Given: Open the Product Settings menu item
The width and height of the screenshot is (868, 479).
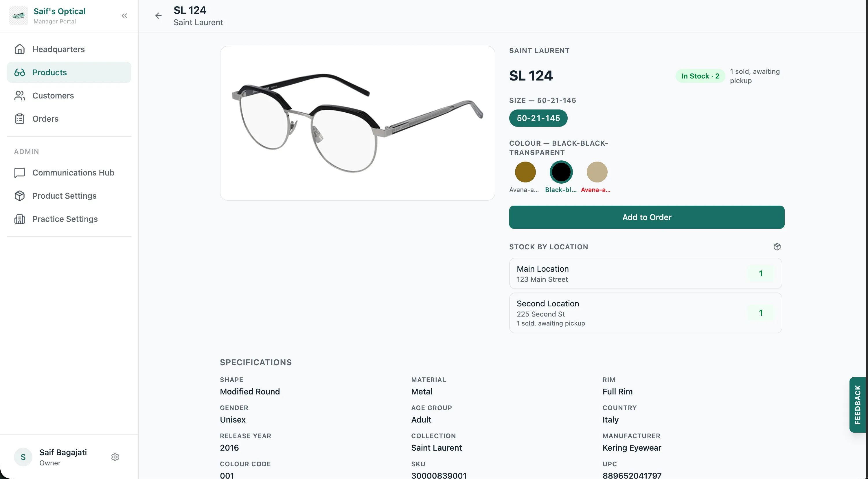Looking at the screenshot, I should (x=69, y=196).
